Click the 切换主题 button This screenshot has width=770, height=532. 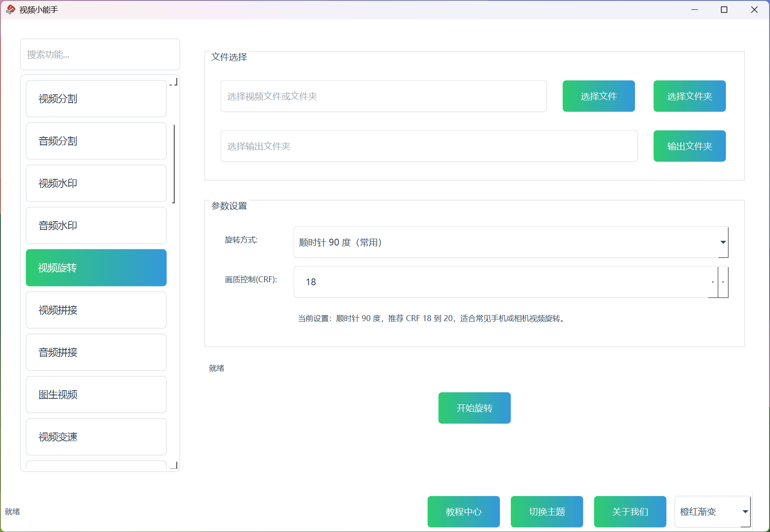pos(547,512)
